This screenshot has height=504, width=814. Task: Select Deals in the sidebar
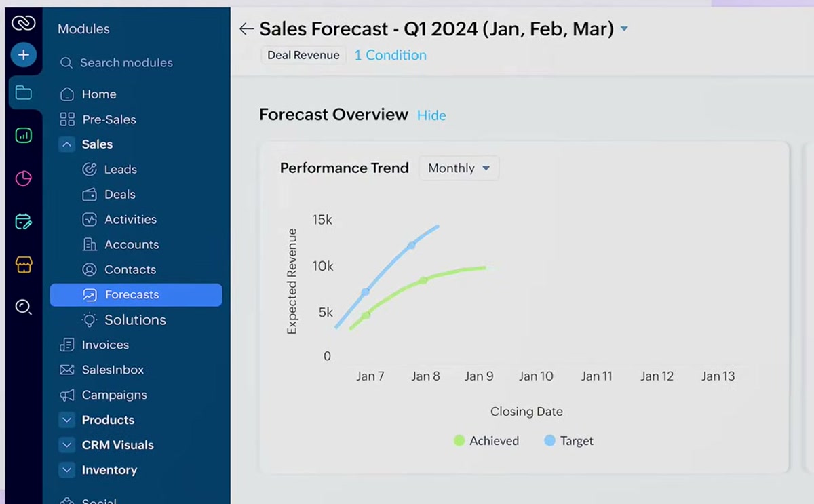120,195
